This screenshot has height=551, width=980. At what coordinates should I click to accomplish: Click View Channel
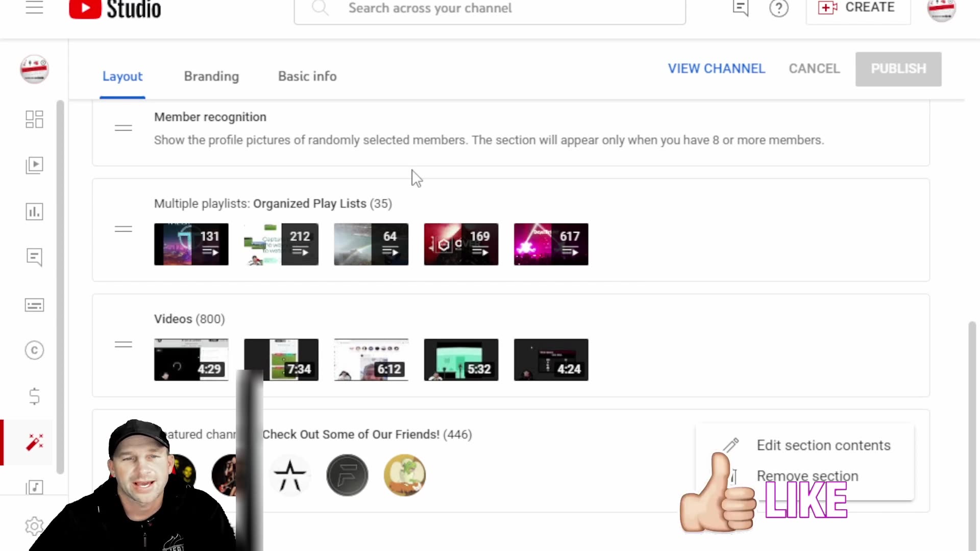(x=717, y=68)
